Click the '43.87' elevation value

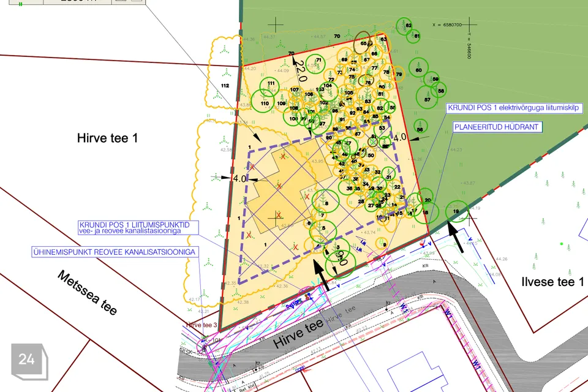[x=469, y=183]
